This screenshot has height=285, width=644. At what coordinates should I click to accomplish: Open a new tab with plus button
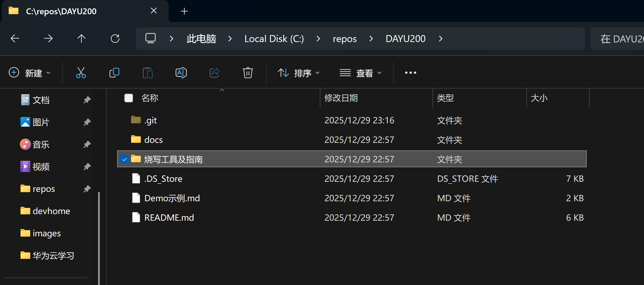click(x=185, y=11)
